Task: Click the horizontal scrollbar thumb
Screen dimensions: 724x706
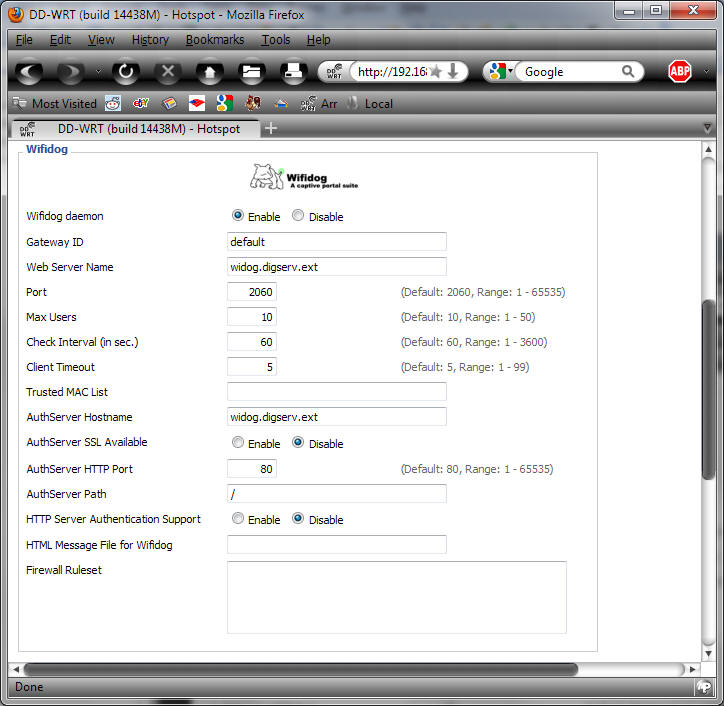Action: [301, 669]
